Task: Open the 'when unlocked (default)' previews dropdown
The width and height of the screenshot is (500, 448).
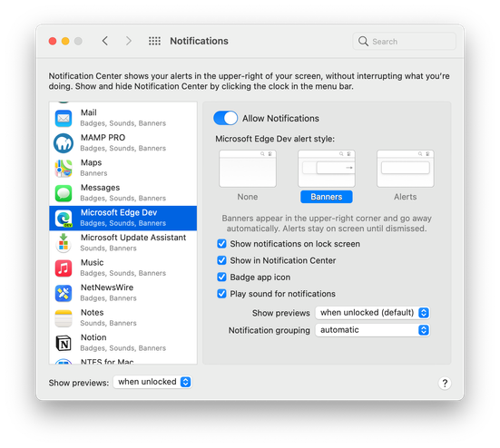Action: point(372,313)
